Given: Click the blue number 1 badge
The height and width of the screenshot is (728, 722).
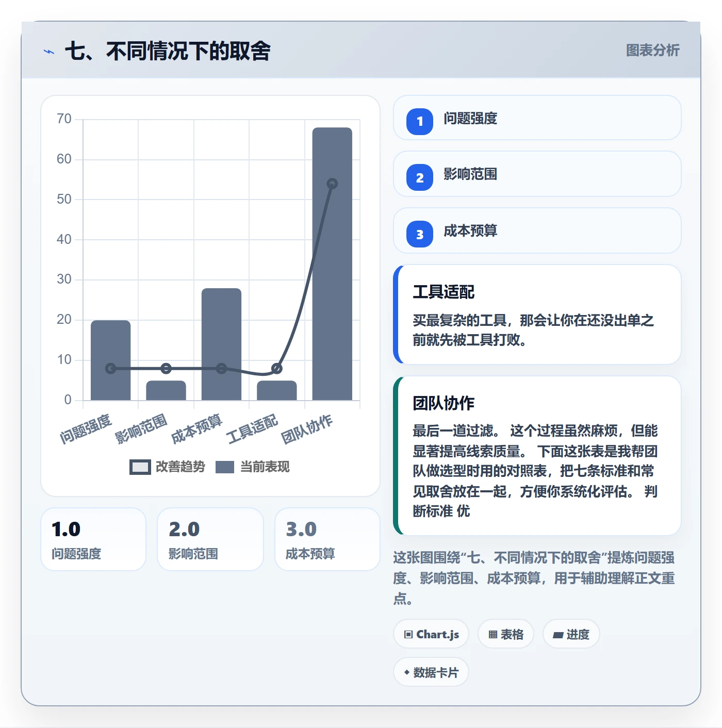Looking at the screenshot, I should [x=420, y=122].
